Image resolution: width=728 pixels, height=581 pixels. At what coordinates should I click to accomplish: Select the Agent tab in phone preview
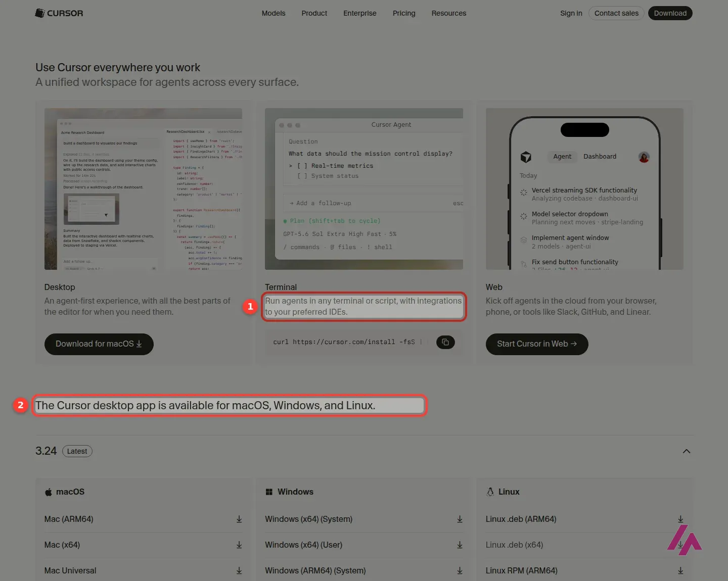coord(562,157)
